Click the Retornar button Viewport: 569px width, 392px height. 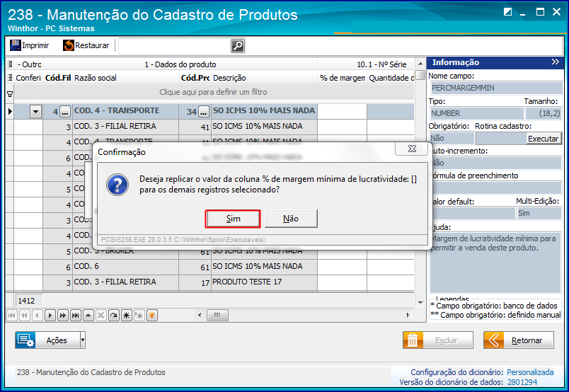pos(519,340)
